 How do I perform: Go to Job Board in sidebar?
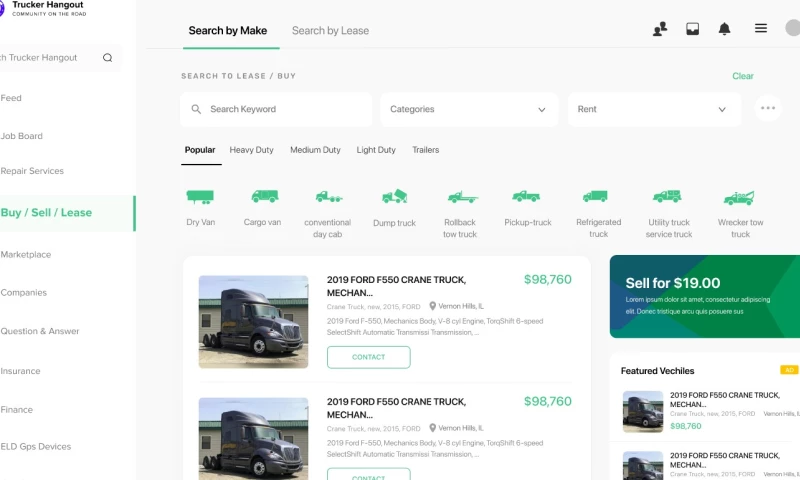[x=21, y=136]
